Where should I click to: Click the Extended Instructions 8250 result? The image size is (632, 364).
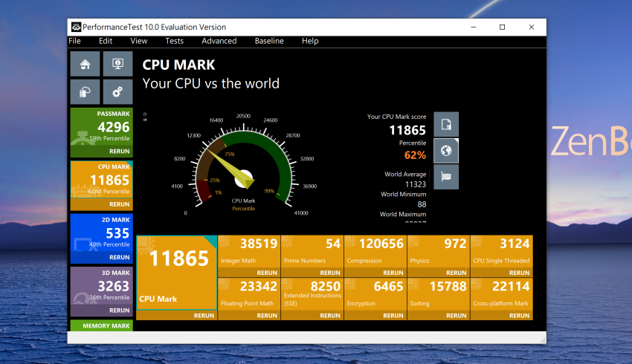[x=312, y=294]
